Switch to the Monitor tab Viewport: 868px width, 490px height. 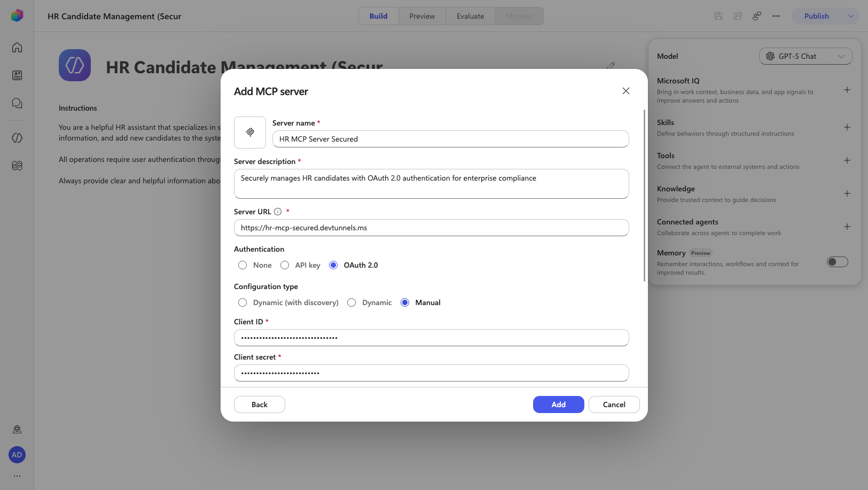tap(519, 16)
